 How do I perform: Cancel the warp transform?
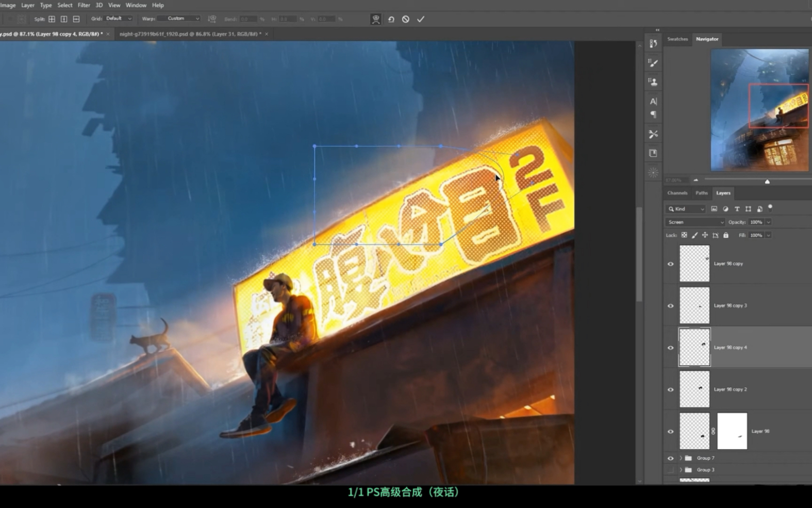coord(406,19)
